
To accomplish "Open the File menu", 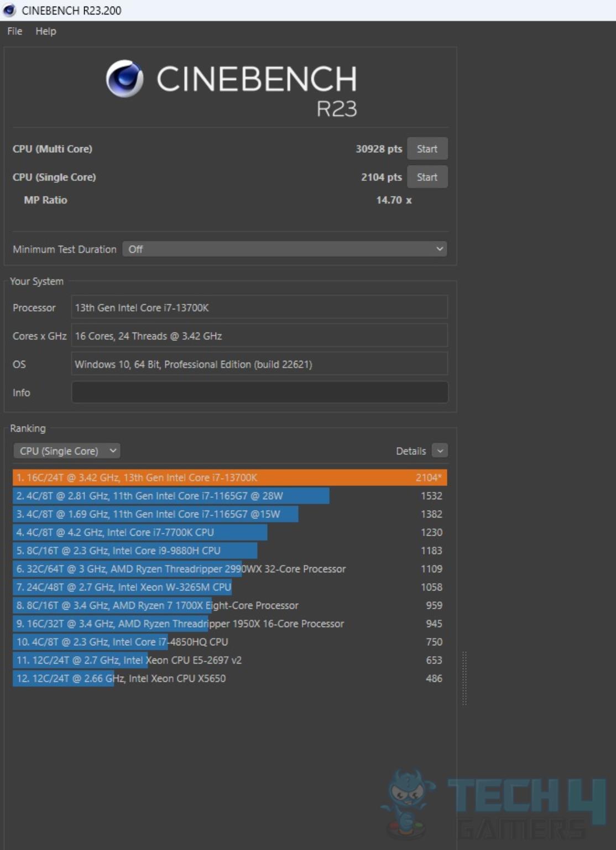I will pos(14,32).
